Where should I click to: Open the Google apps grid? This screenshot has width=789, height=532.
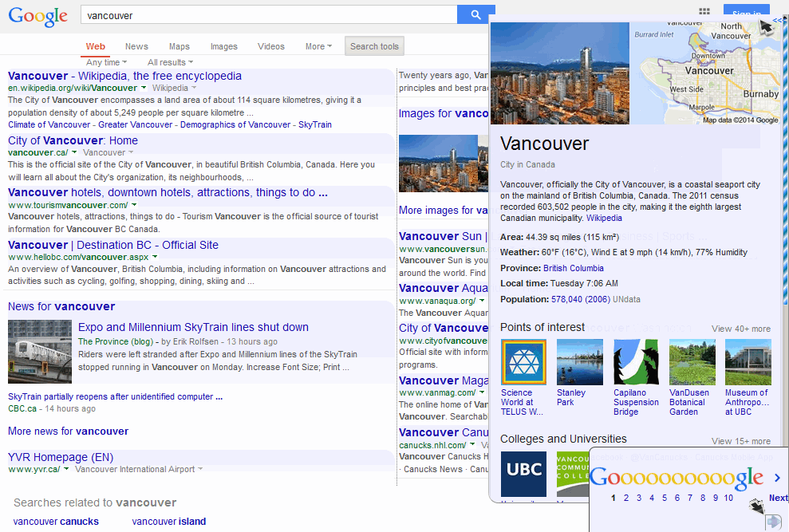(704, 11)
